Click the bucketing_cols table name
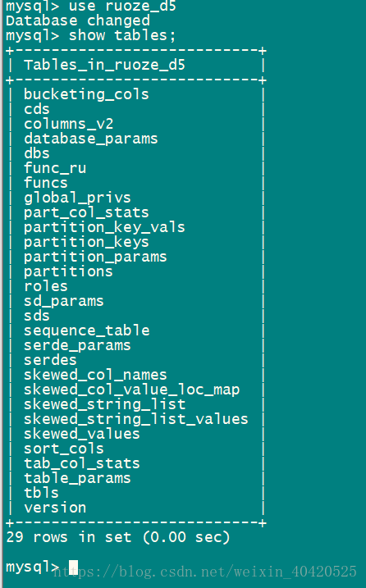This screenshot has height=588, width=366. coord(86,94)
